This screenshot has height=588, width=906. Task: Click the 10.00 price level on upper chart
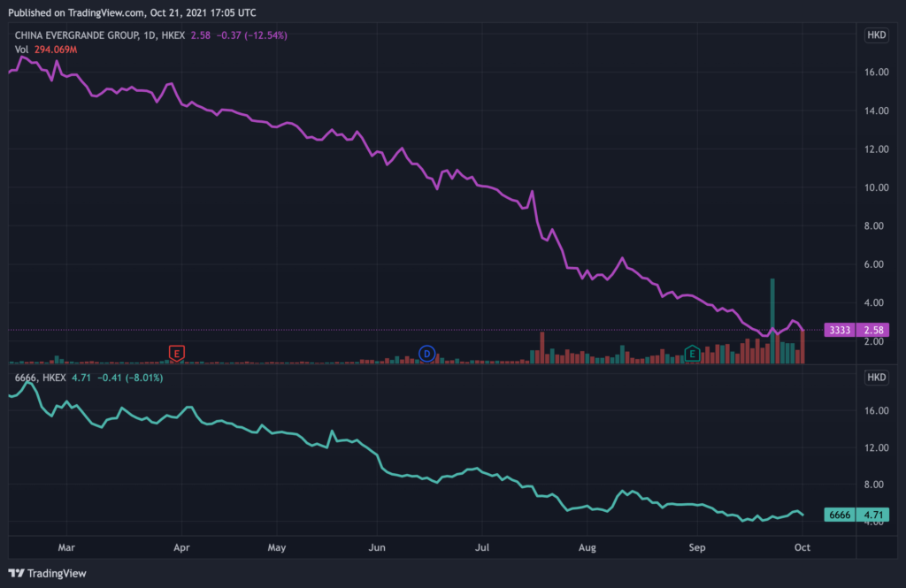(877, 187)
